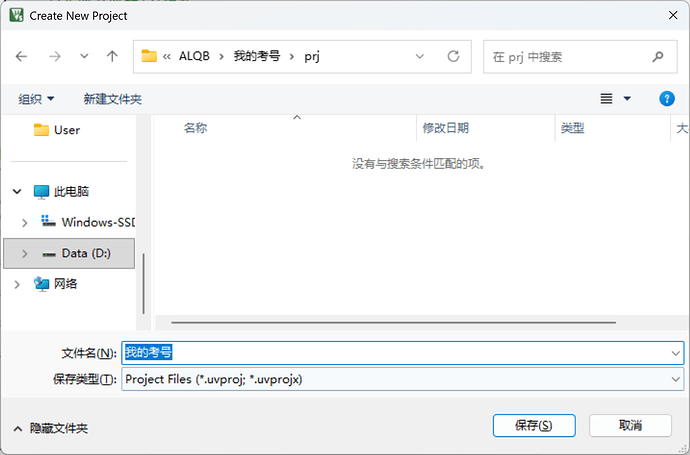Open view options dropdown arrow
690x455 pixels.
pyautogui.click(x=627, y=99)
